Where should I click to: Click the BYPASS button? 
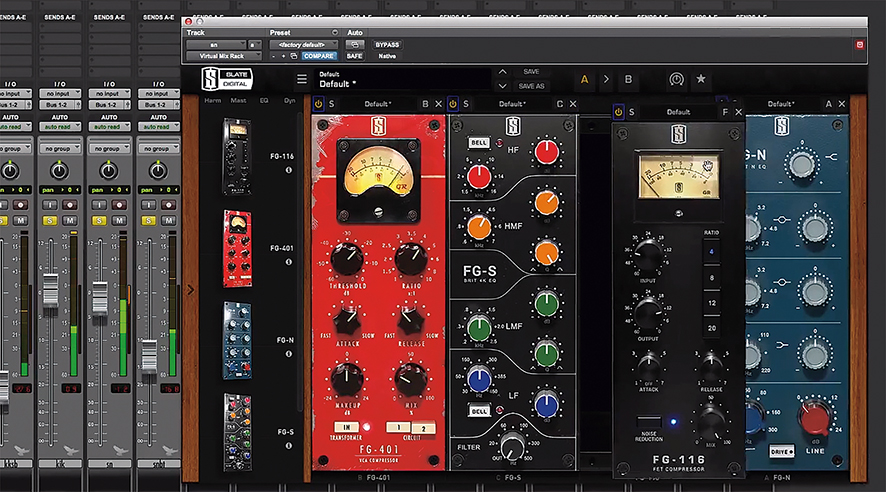click(387, 45)
